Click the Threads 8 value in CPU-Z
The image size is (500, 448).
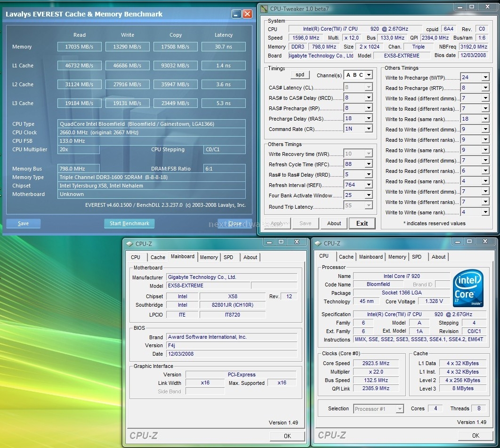(479, 408)
